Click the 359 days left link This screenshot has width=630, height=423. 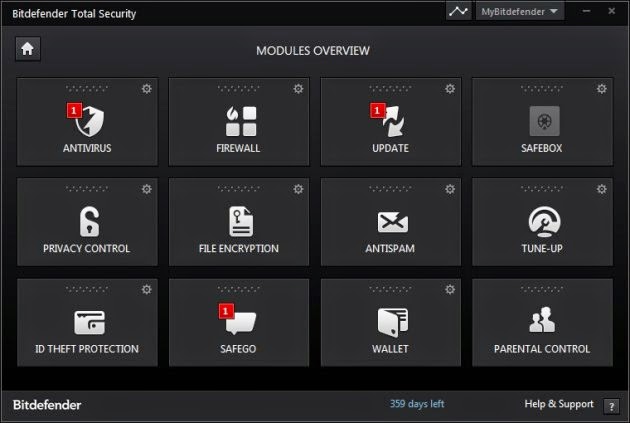[x=417, y=404]
